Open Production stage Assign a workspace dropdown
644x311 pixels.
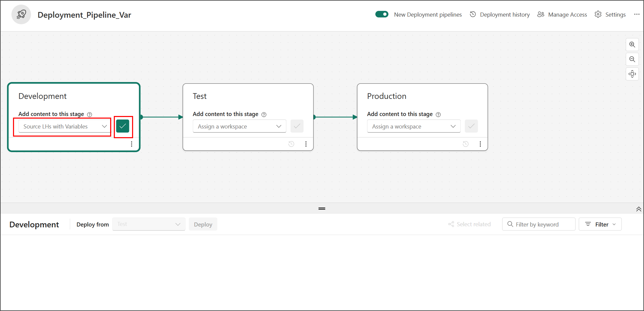coord(413,127)
